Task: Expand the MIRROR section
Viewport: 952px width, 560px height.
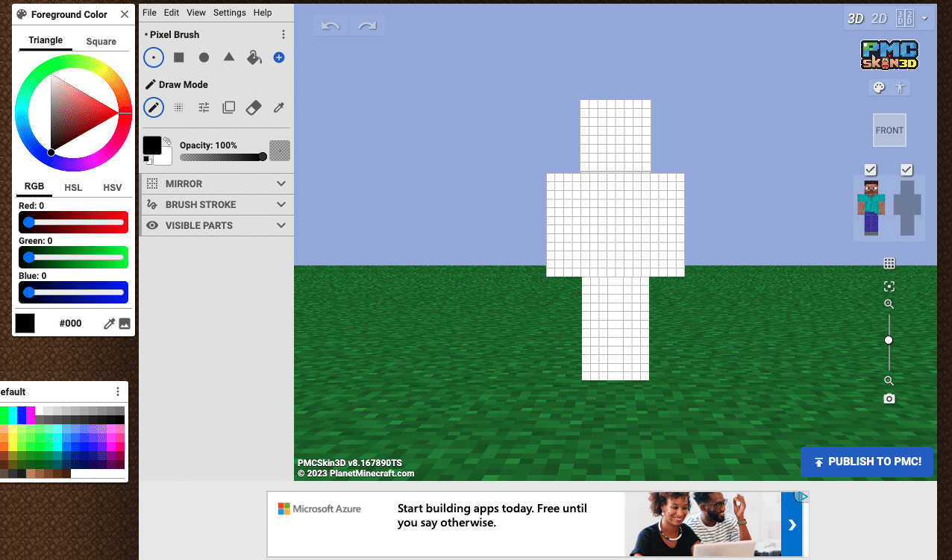Action: coord(216,183)
